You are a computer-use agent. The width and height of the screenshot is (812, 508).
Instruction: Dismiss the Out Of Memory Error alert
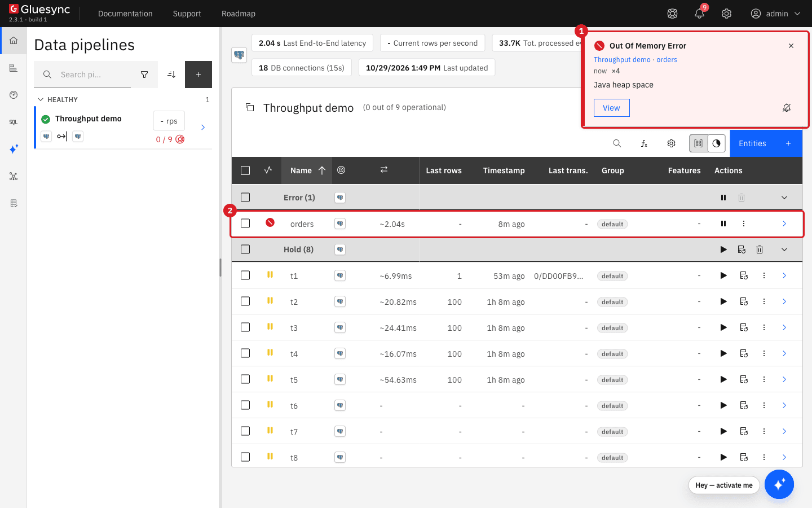tap(791, 46)
